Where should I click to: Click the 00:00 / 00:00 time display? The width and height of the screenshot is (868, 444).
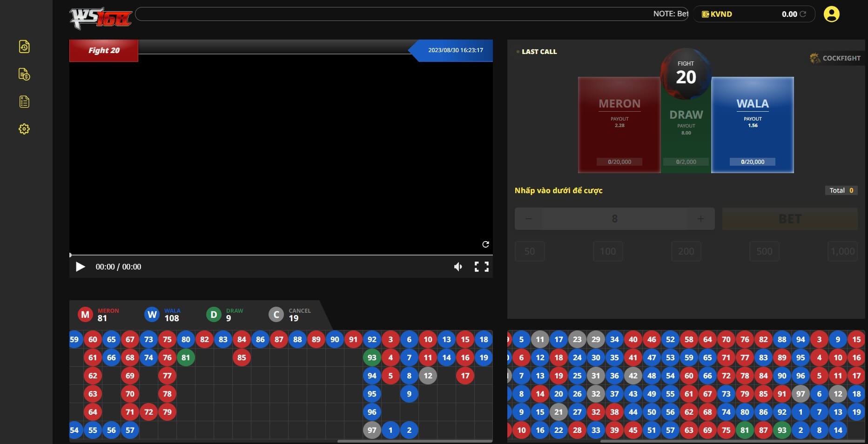coord(118,267)
